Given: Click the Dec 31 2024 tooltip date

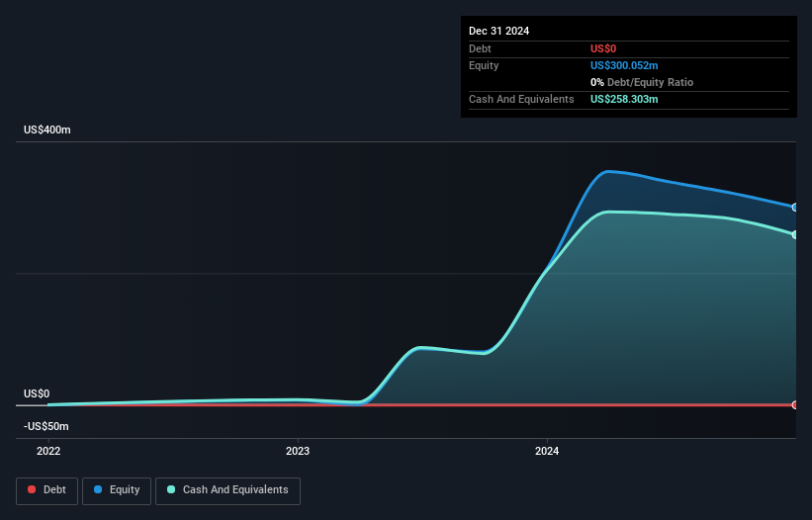Looking at the screenshot, I should click(x=498, y=31).
